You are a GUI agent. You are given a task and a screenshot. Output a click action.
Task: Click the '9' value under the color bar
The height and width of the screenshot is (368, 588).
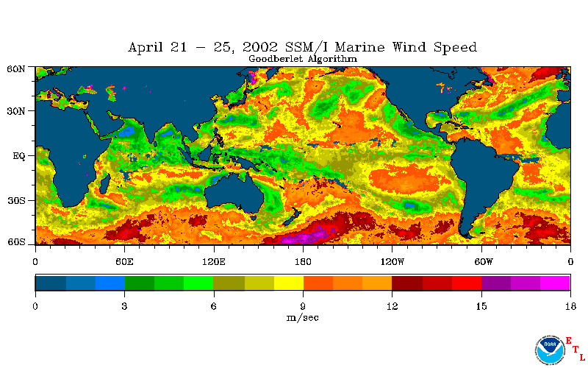coord(303,306)
